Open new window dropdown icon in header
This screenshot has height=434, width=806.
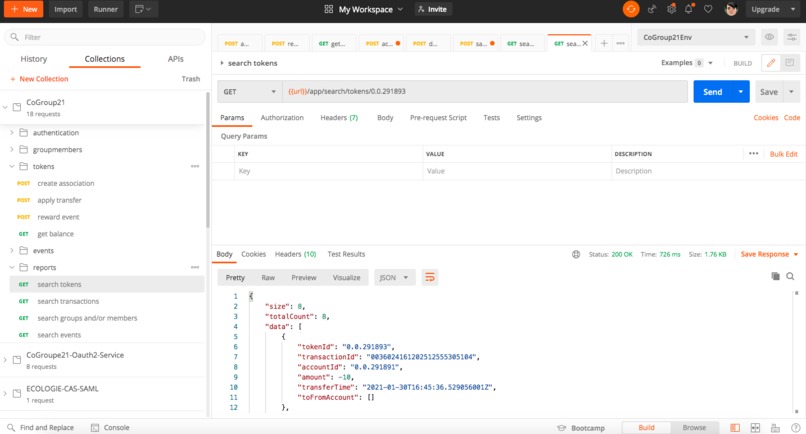(x=143, y=9)
